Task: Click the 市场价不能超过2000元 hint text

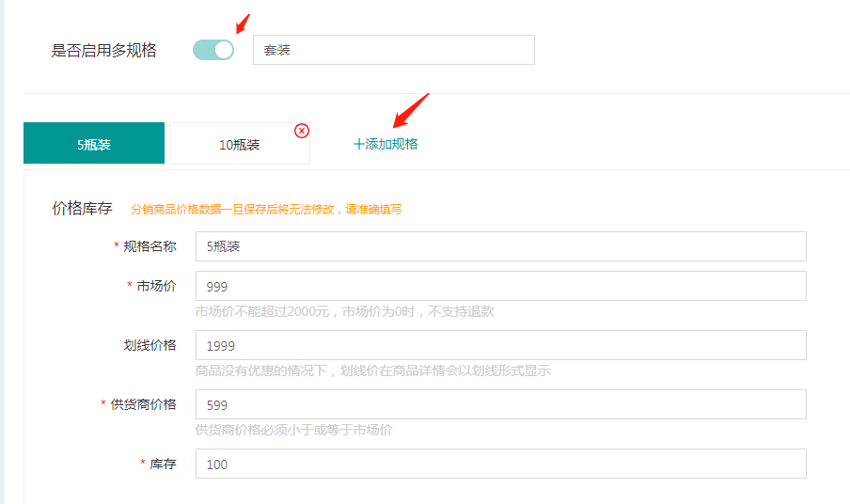Action: pos(344,311)
